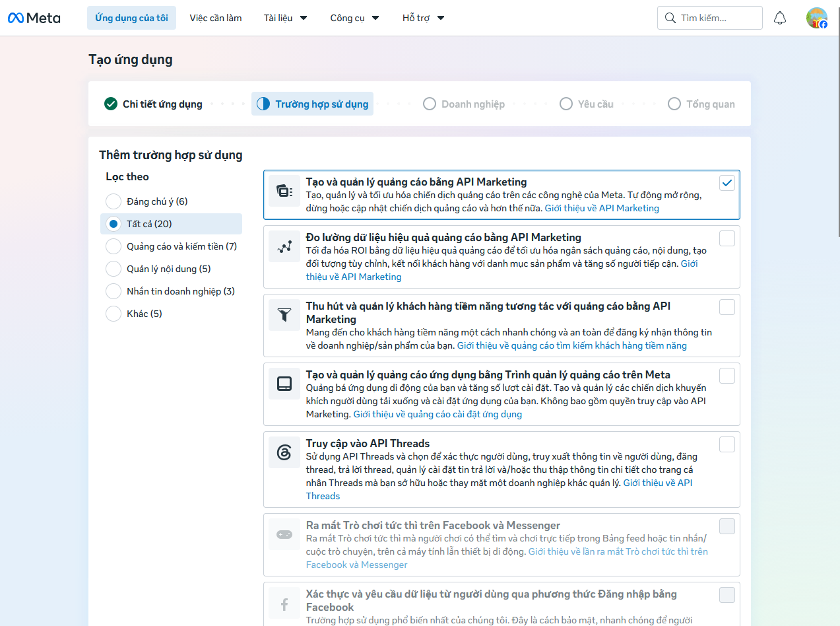Select the Khác (5) filter
This screenshot has height=626, width=840.
[x=171, y=314]
